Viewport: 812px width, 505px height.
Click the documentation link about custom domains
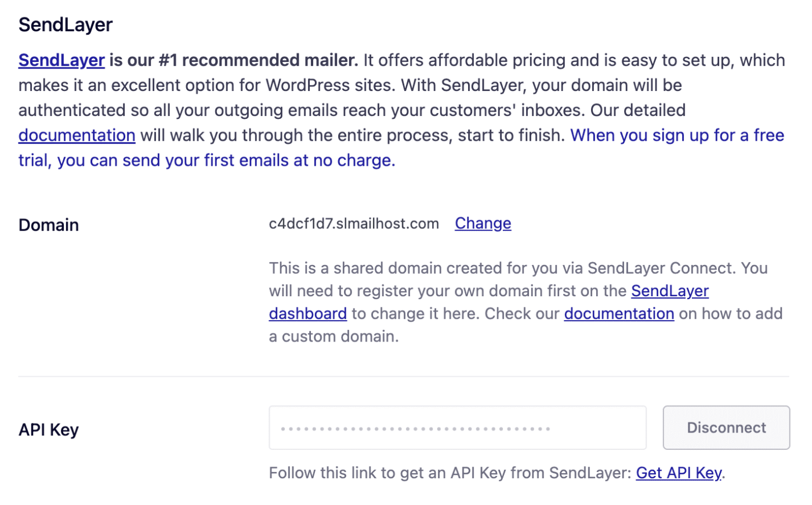pyautogui.click(x=618, y=313)
